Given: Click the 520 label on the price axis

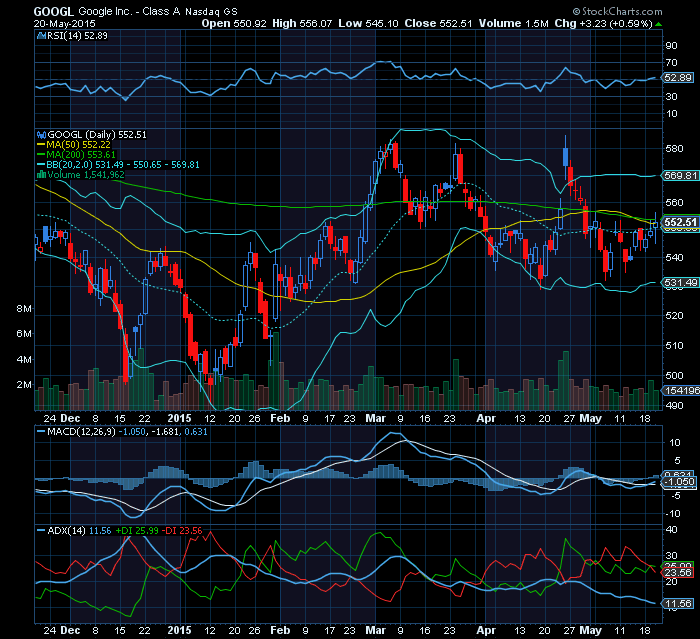Looking at the screenshot, I should (674, 316).
